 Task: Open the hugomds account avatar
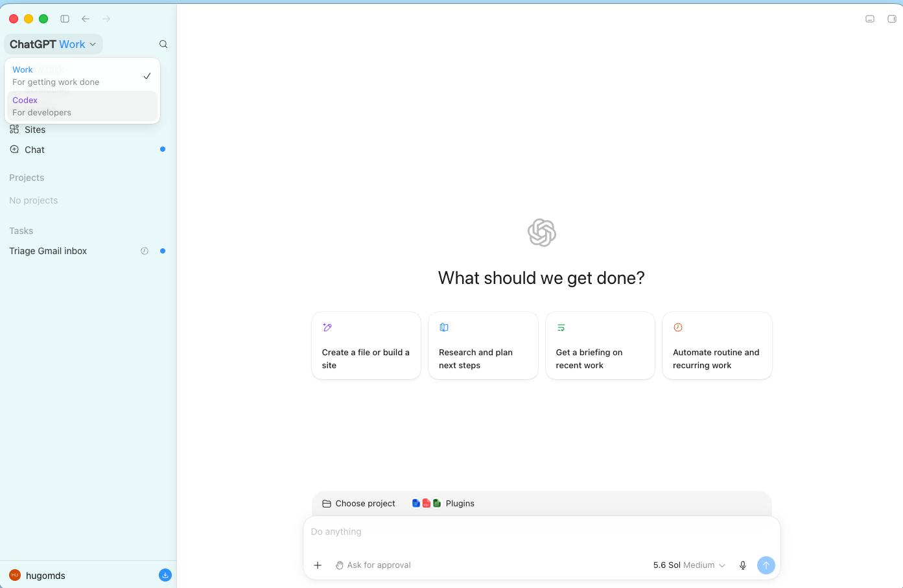tap(15, 575)
